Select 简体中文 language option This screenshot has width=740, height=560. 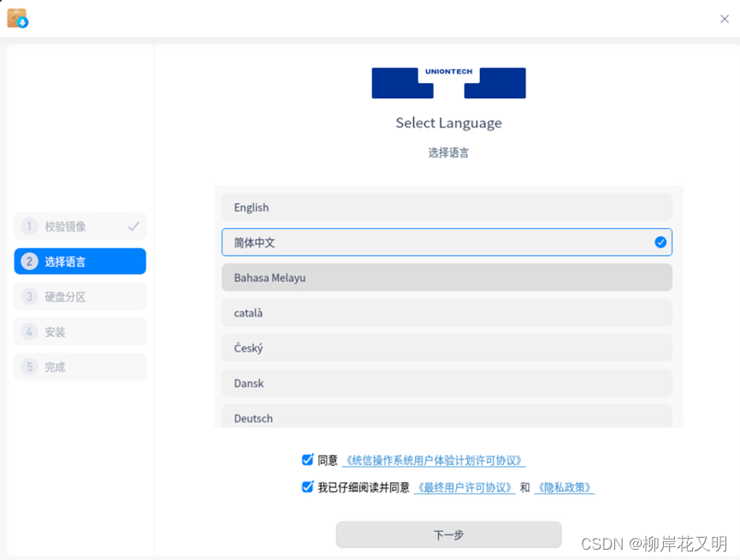pyautogui.click(x=447, y=243)
